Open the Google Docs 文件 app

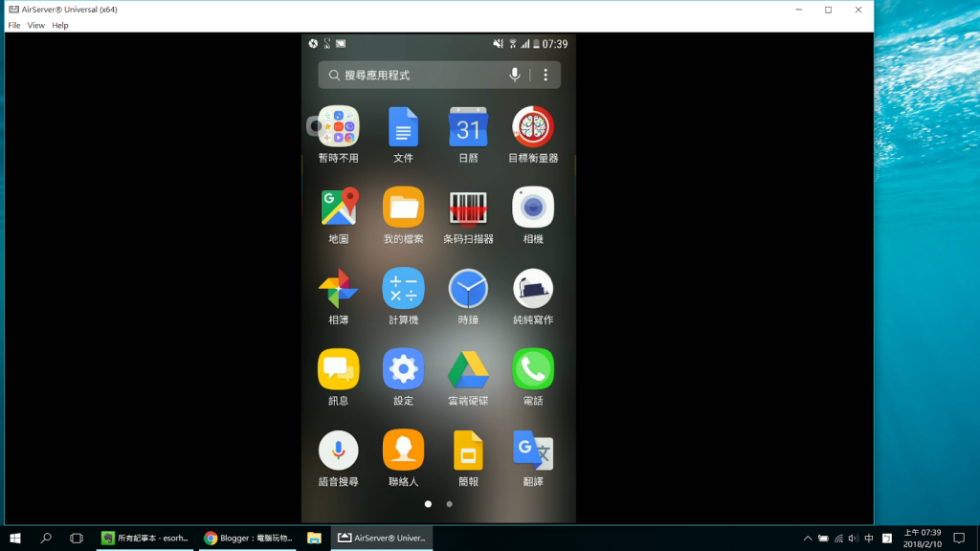403,127
